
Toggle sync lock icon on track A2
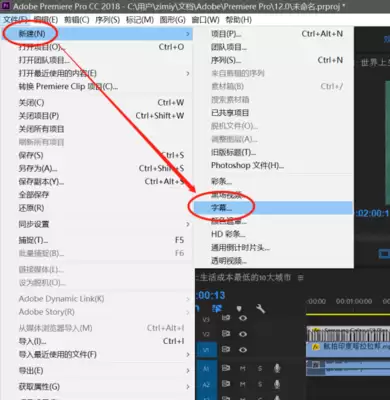click(x=226, y=384)
